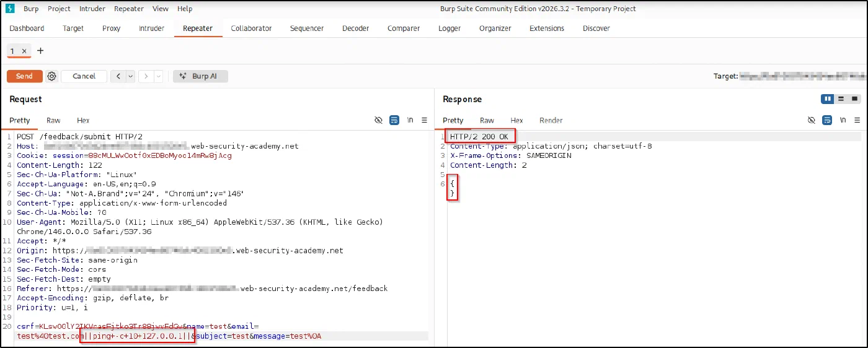Select Raw view in Response panel
Image resolution: width=868 pixels, height=348 pixels.
click(487, 120)
